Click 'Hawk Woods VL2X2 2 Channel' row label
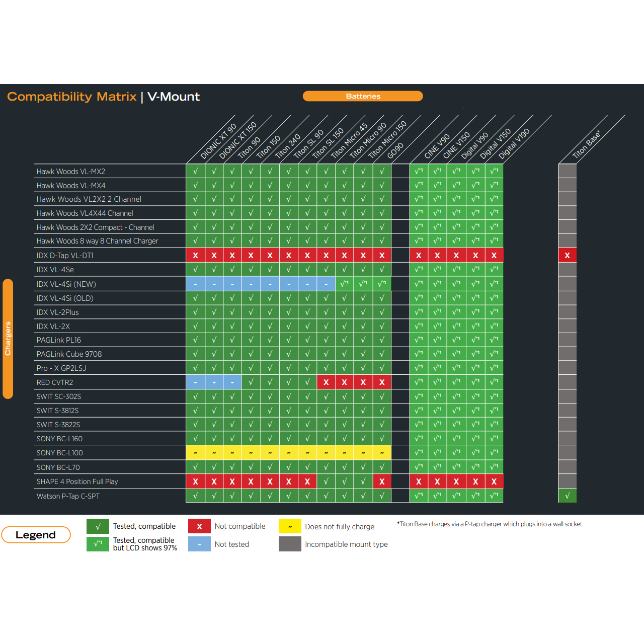This screenshot has height=644, width=644. pyautogui.click(x=89, y=199)
